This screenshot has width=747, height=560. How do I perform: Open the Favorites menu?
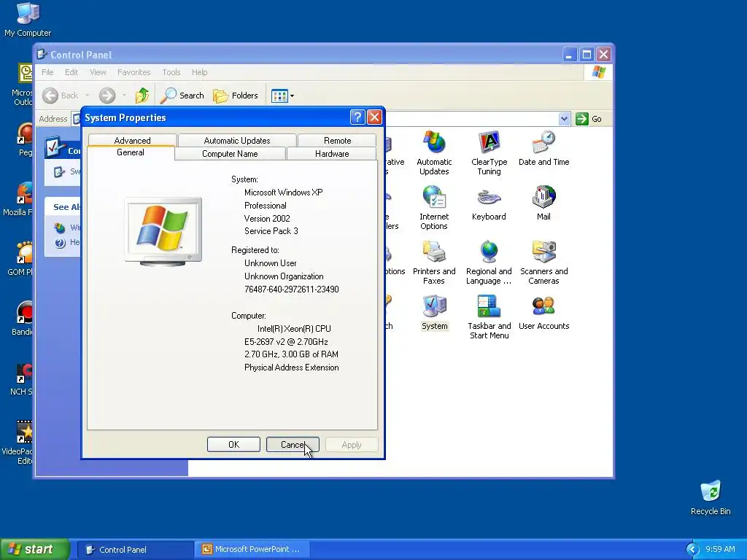pos(134,72)
